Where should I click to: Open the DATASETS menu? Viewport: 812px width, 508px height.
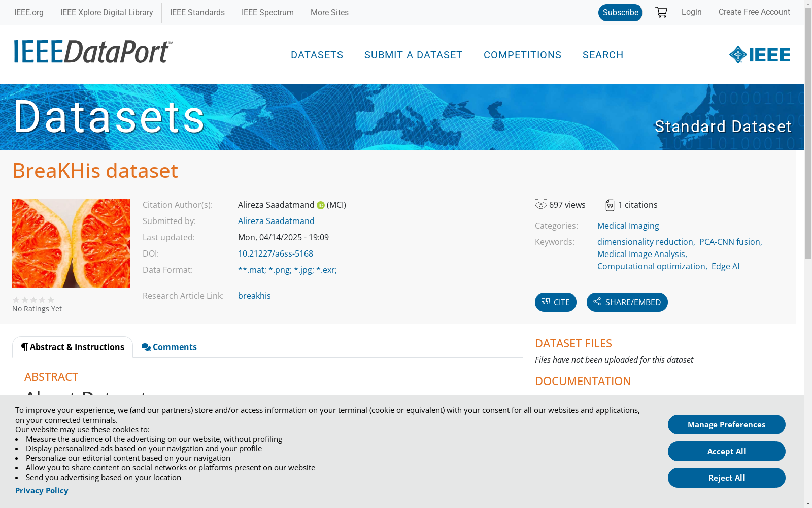(x=317, y=55)
